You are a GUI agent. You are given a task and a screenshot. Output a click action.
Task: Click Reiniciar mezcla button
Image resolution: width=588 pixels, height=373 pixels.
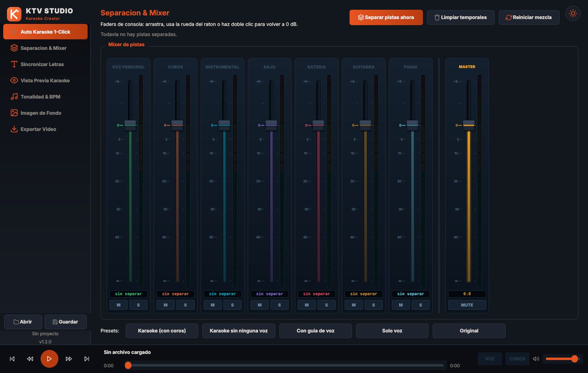coord(529,17)
